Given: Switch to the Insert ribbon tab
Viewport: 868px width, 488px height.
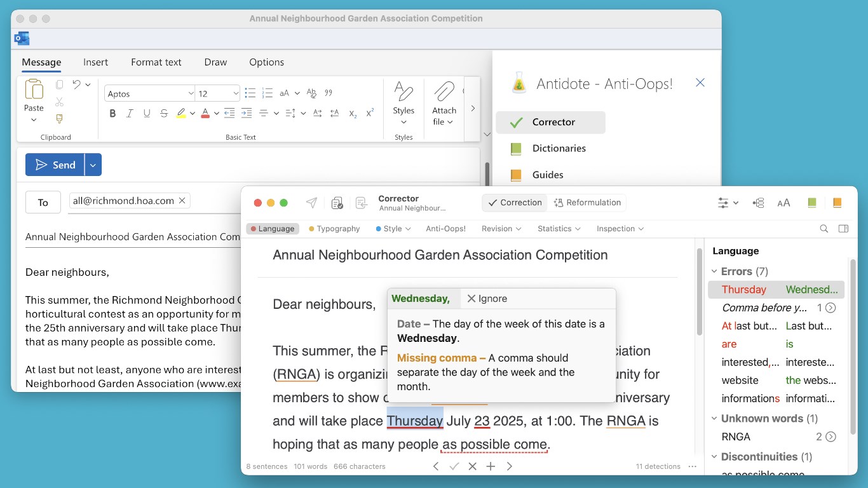Looking at the screenshot, I should tap(95, 62).
